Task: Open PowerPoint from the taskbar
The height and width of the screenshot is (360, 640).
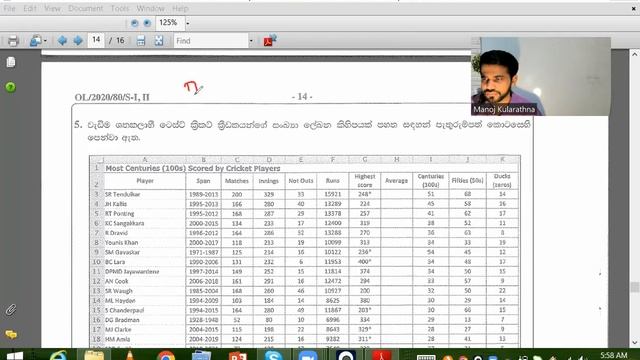Action: (x=238, y=356)
